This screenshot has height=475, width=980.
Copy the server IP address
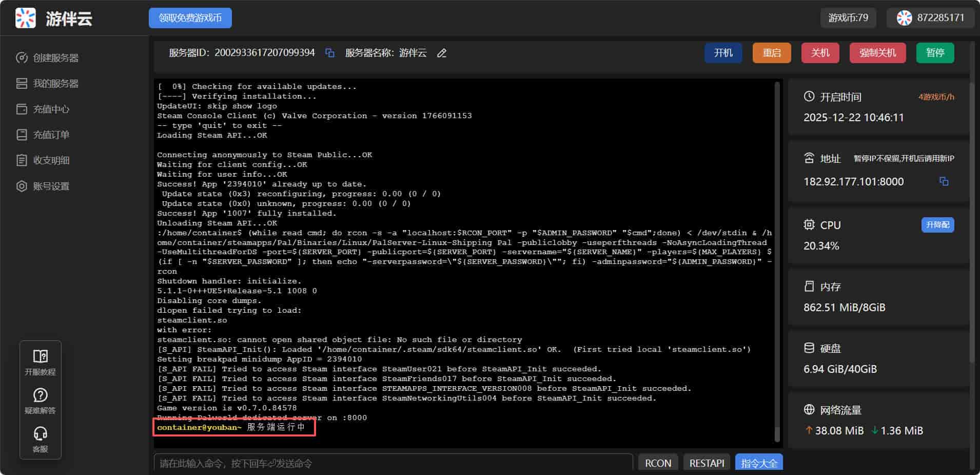coord(944,181)
